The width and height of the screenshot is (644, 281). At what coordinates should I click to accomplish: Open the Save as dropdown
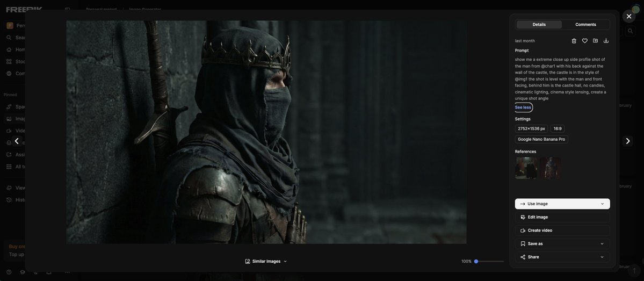coord(562,243)
